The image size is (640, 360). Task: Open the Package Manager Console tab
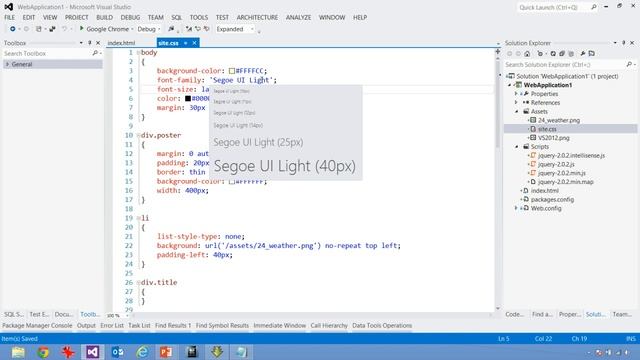[37, 325]
